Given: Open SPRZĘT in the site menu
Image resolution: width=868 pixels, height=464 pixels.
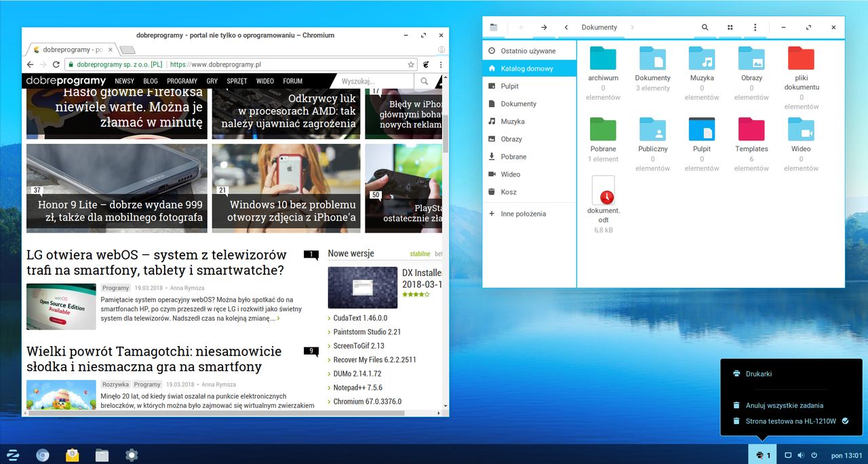Looking at the screenshot, I should pos(237,81).
